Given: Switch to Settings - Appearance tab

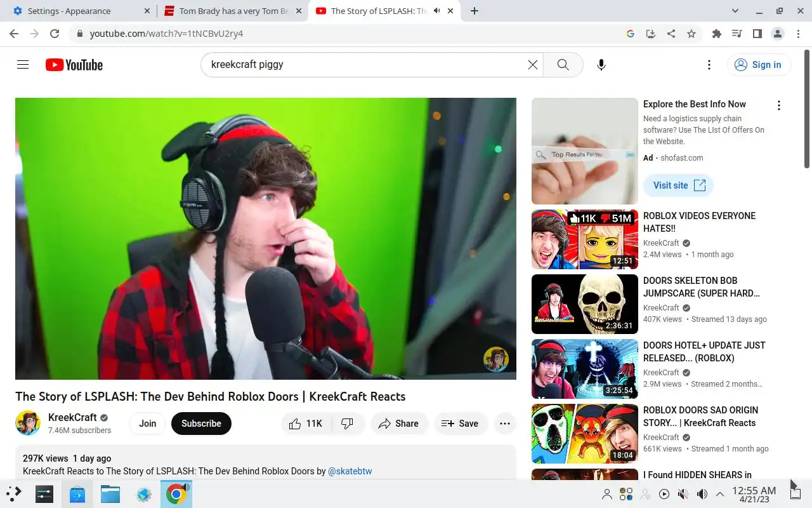Looking at the screenshot, I should click(x=81, y=11).
